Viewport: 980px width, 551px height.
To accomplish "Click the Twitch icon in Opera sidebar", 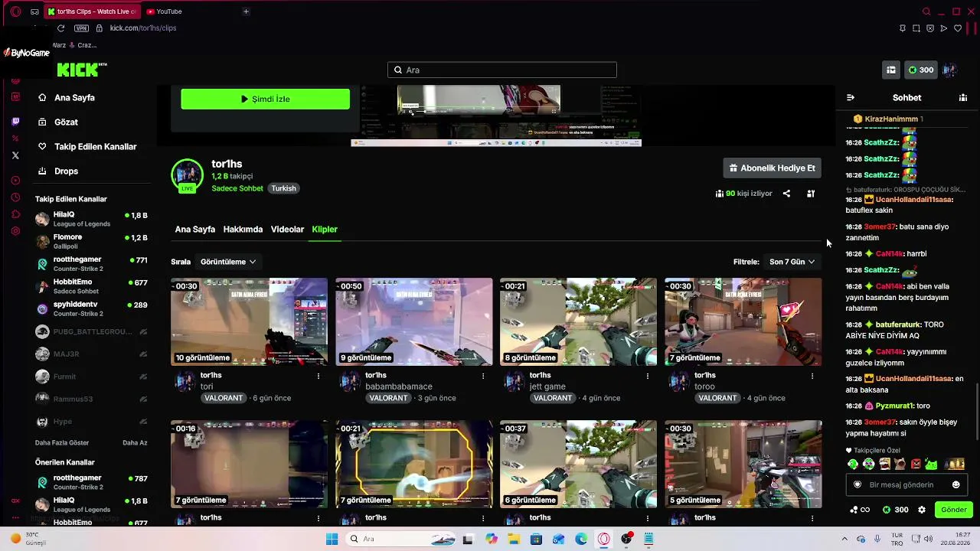I will pyautogui.click(x=15, y=122).
